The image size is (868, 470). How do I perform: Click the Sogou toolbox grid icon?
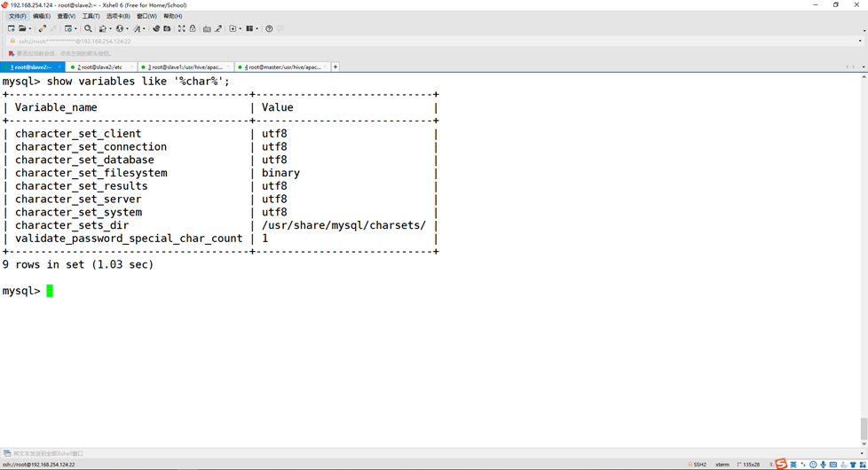pyautogui.click(x=863, y=465)
